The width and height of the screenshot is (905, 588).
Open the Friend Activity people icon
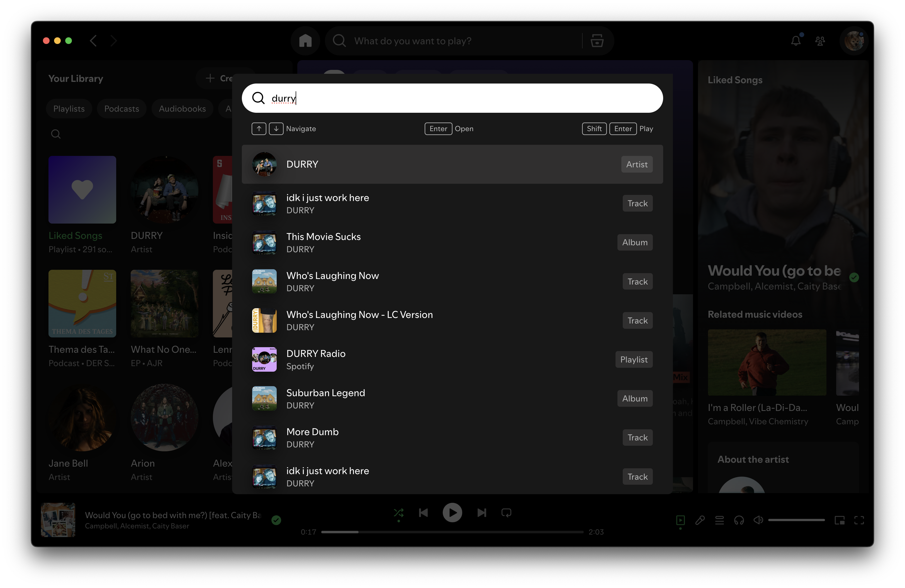[x=820, y=41]
